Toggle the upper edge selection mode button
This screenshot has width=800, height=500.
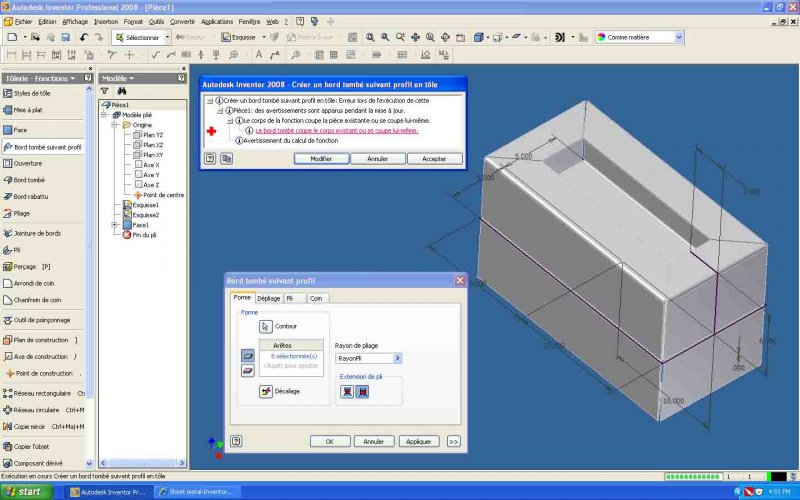[247, 355]
